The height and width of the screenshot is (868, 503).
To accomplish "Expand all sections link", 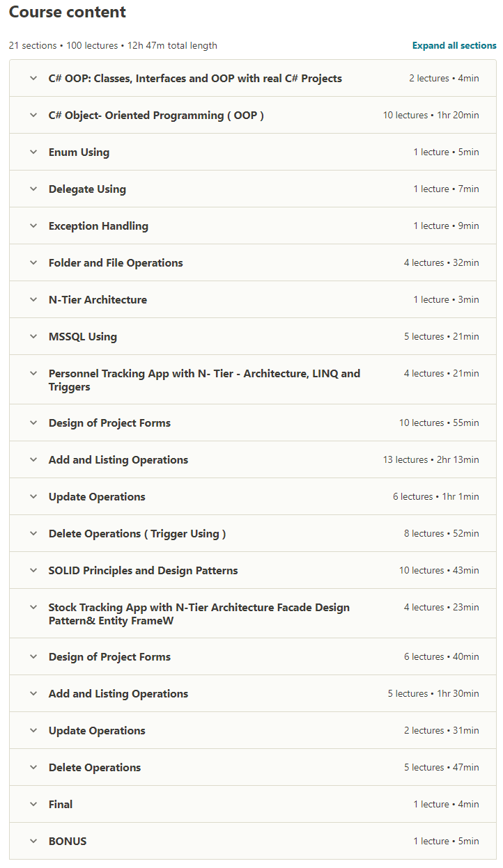I will tap(454, 45).
